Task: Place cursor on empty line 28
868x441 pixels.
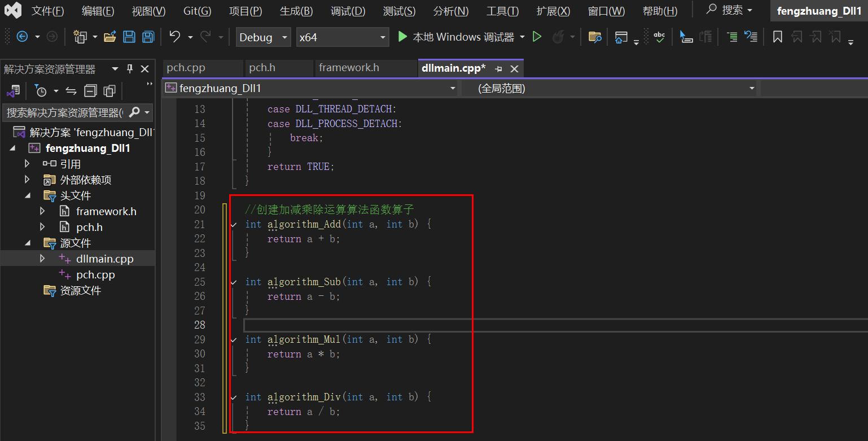Action: tap(555, 325)
